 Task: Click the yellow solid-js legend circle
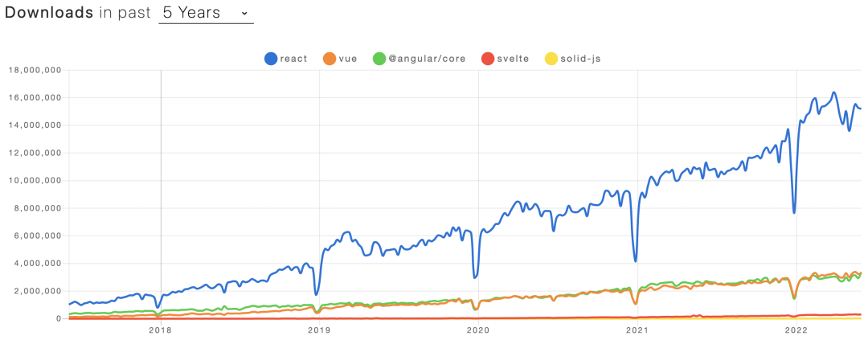tap(551, 58)
